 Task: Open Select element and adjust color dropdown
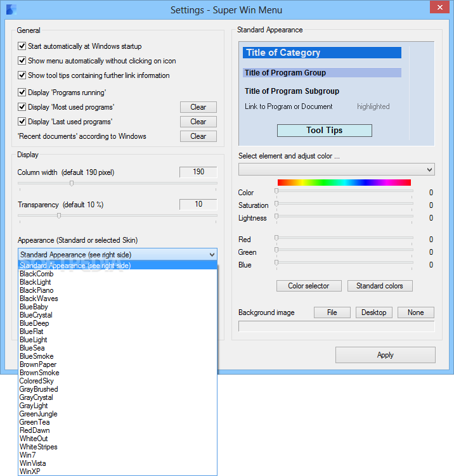[337, 169]
